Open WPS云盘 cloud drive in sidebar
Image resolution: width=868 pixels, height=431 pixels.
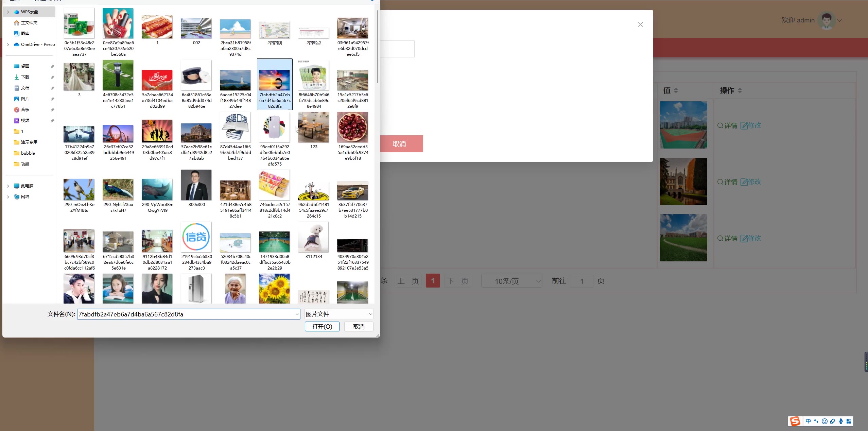[29, 12]
